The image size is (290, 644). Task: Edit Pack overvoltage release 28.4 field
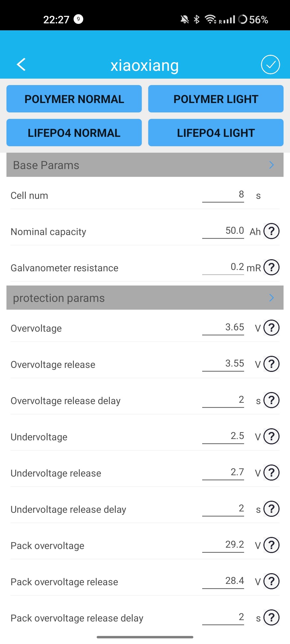pos(223,581)
